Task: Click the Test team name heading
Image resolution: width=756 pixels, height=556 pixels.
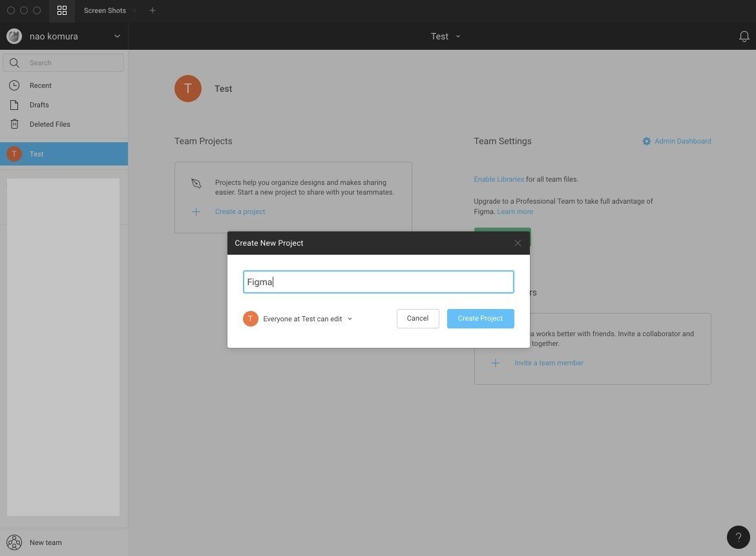Action: point(223,89)
